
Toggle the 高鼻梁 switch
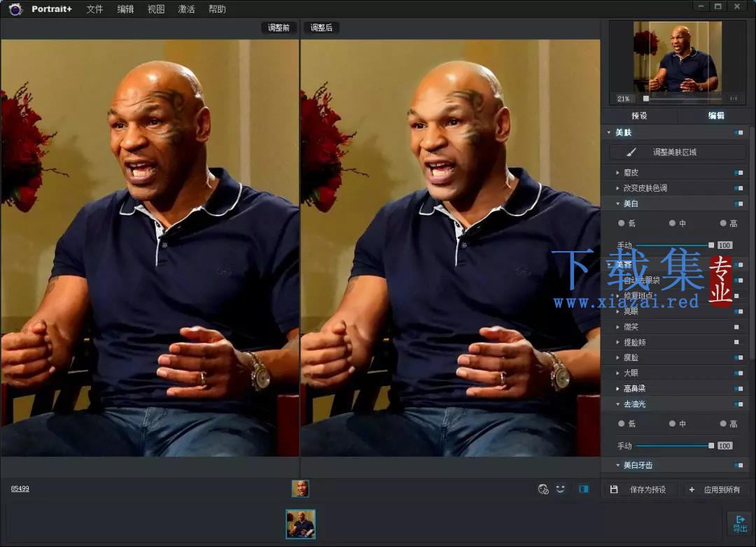(x=738, y=388)
